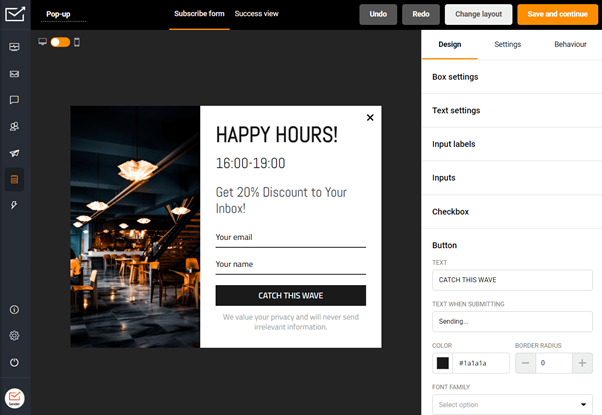
Task: Click the envelope logo icon in sidebar
Action: (x=15, y=14)
